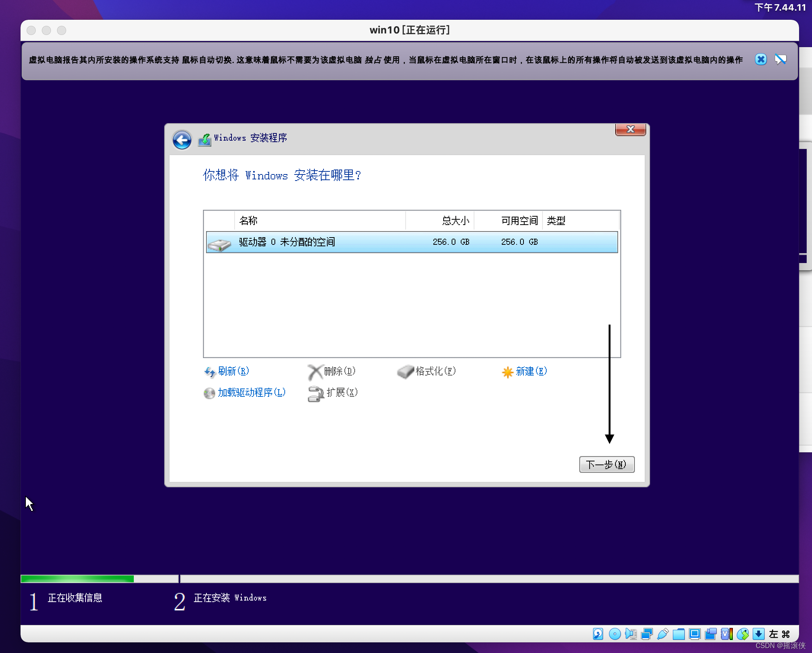Click the win10 [正在运行] window title
Image resolution: width=812 pixels, height=653 pixels.
[x=410, y=30]
